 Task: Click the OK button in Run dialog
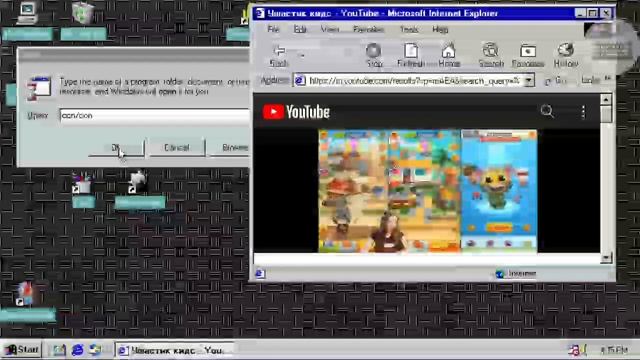tap(117, 148)
